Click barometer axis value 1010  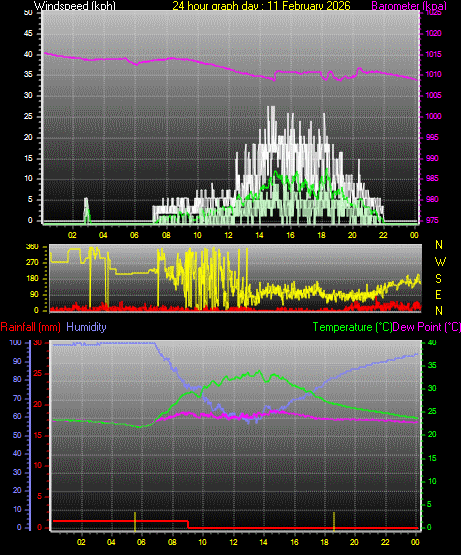coord(433,74)
